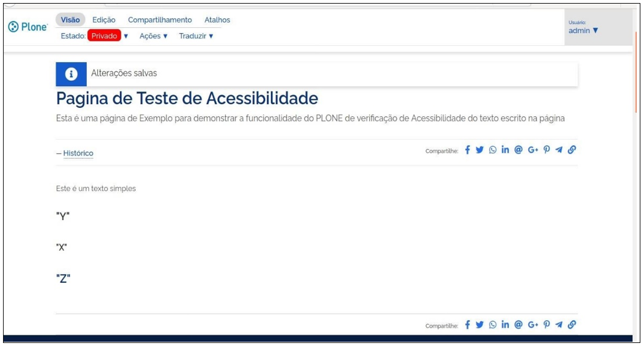
Task: Expand the Traduzir menu
Action: [196, 36]
